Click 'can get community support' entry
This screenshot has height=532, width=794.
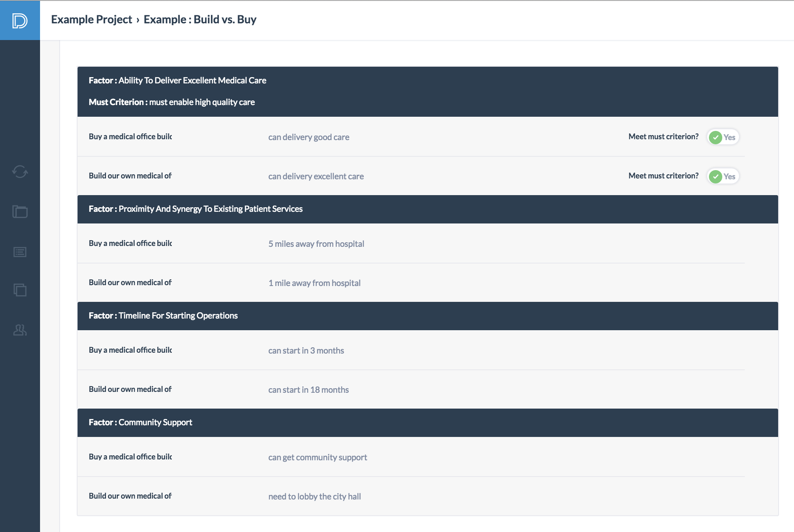(x=317, y=457)
